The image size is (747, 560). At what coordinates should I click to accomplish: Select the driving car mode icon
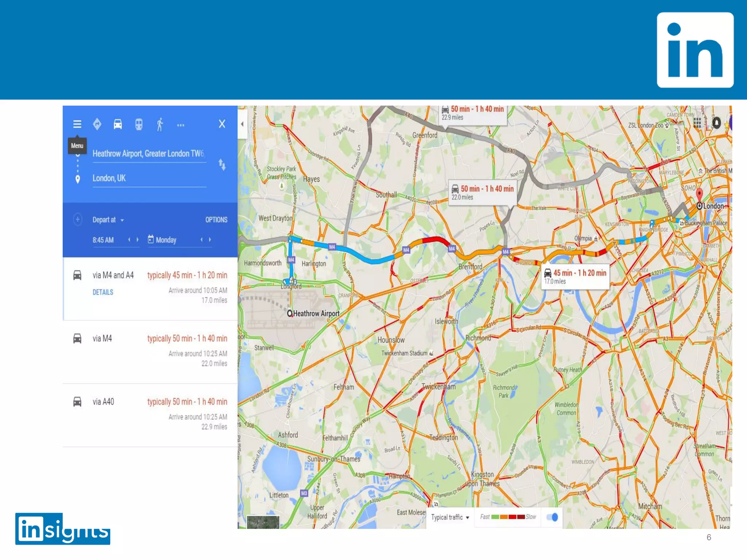pos(117,124)
